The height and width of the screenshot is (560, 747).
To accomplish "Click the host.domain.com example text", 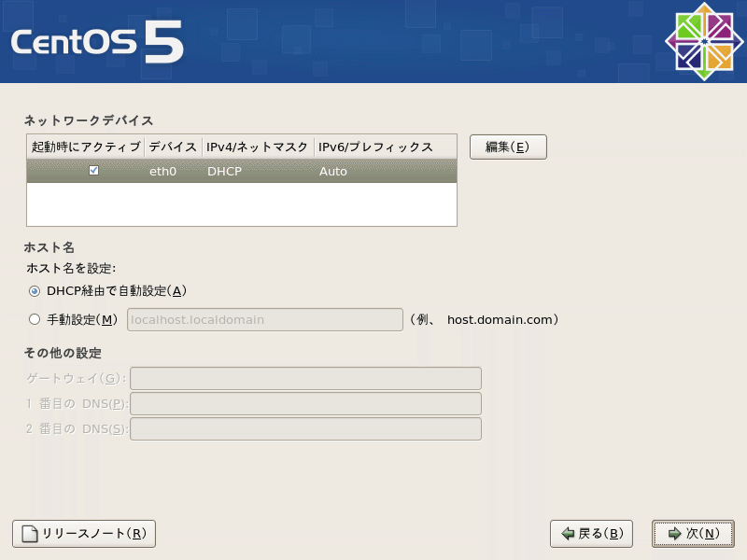I will click(500, 319).
